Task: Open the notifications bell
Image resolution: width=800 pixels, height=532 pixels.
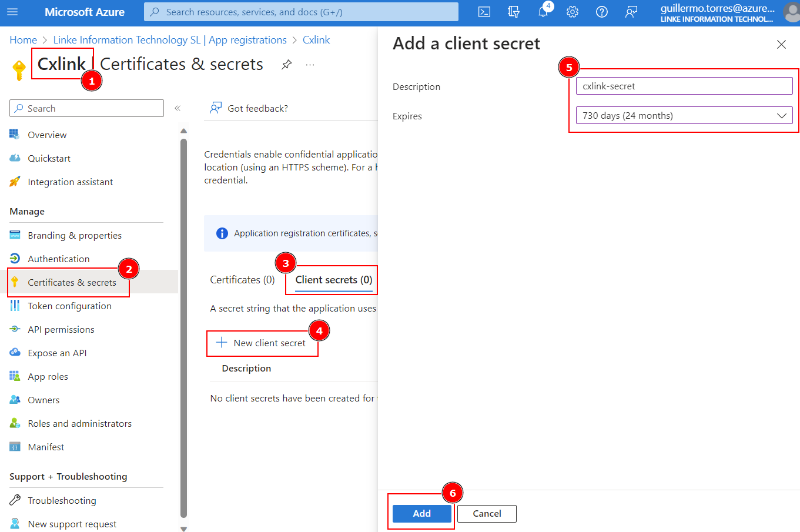Action: 543,12
